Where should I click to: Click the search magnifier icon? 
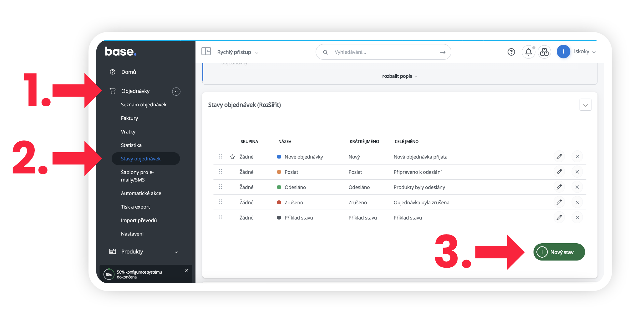click(325, 52)
